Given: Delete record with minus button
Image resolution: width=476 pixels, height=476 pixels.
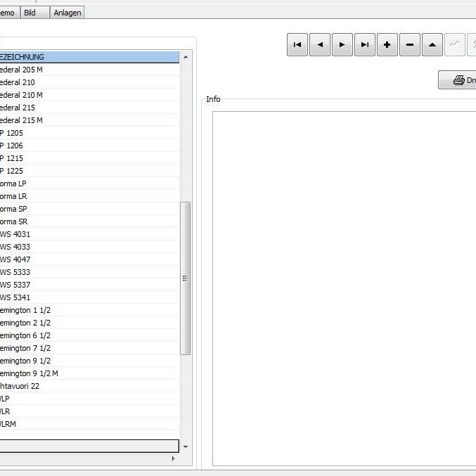Looking at the screenshot, I should pyautogui.click(x=409, y=45).
